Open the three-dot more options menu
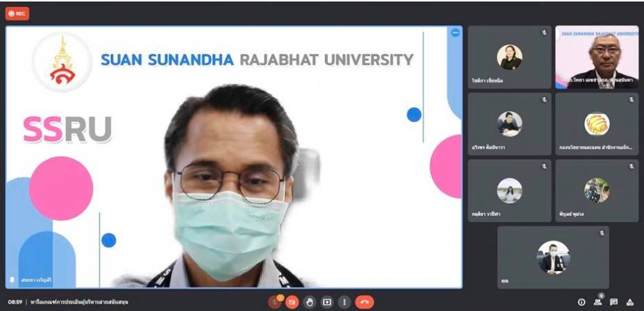 click(344, 302)
